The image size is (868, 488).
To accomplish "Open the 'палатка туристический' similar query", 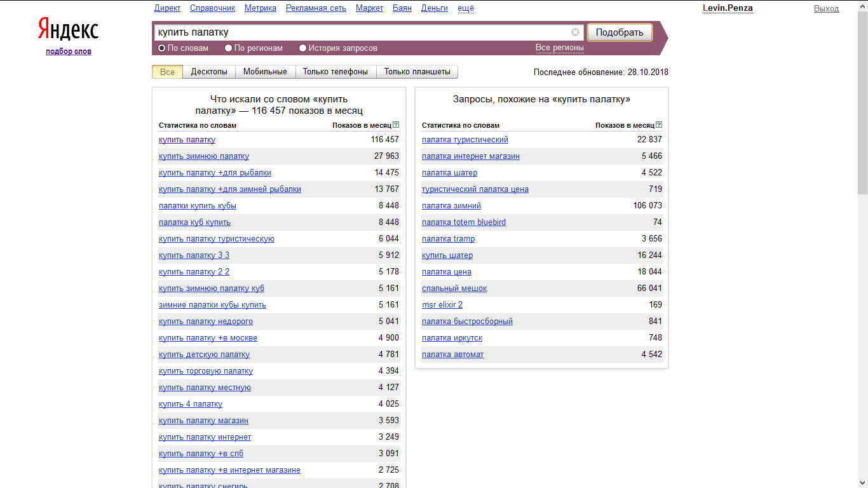I will 465,140.
